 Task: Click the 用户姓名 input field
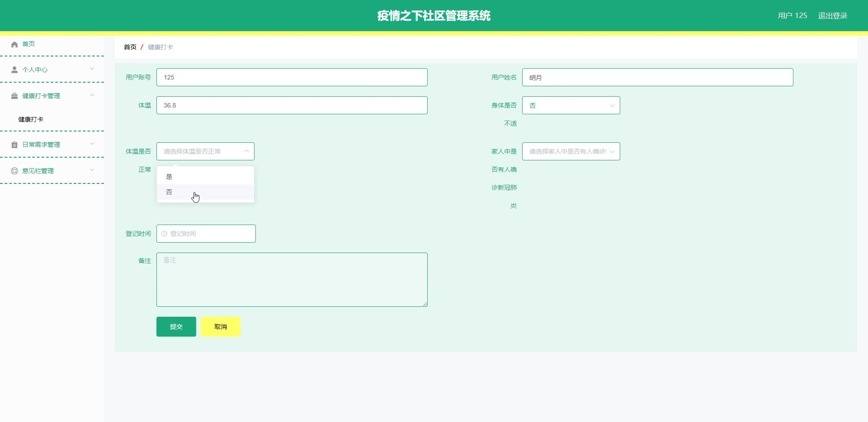tap(658, 77)
